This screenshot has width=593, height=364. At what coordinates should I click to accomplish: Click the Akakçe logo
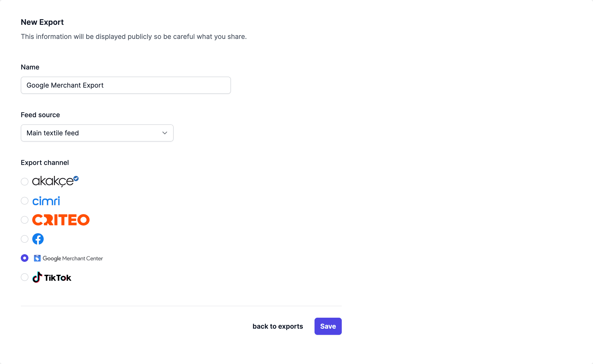(53, 181)
